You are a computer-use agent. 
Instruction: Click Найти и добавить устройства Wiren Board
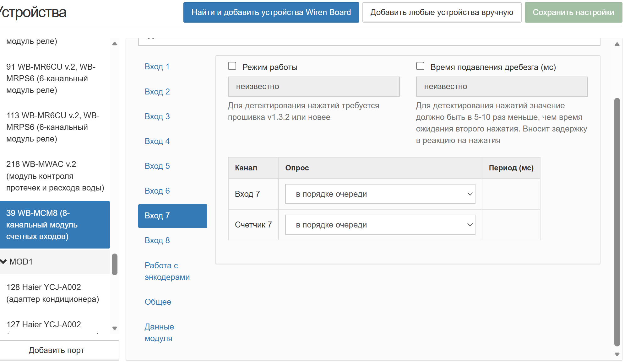[x=271, y=12]
